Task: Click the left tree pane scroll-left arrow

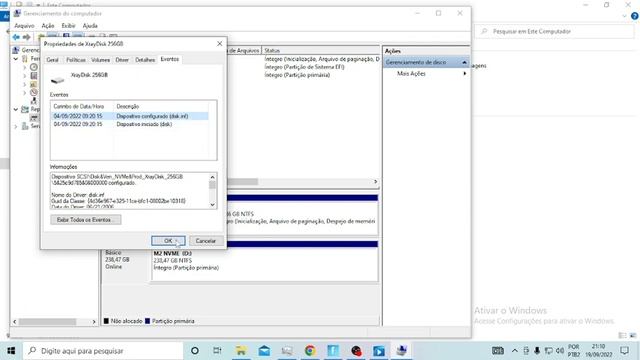Action: coord(15,322)
